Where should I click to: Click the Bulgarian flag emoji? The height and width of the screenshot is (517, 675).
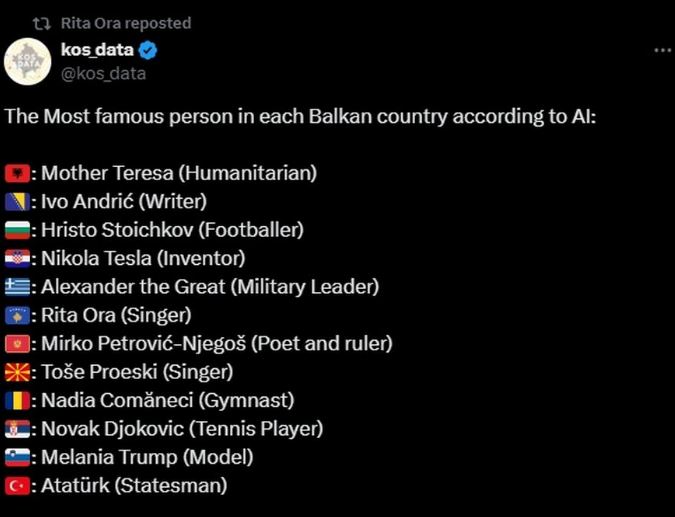(x=17, y=230)
